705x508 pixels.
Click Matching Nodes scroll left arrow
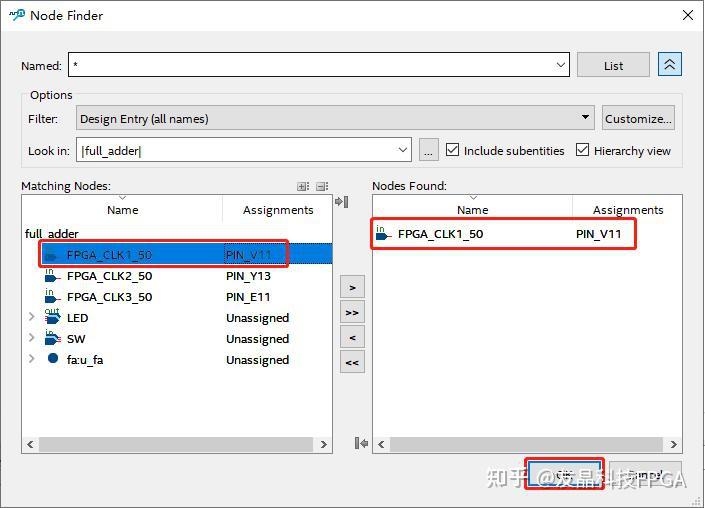point(30,444)
